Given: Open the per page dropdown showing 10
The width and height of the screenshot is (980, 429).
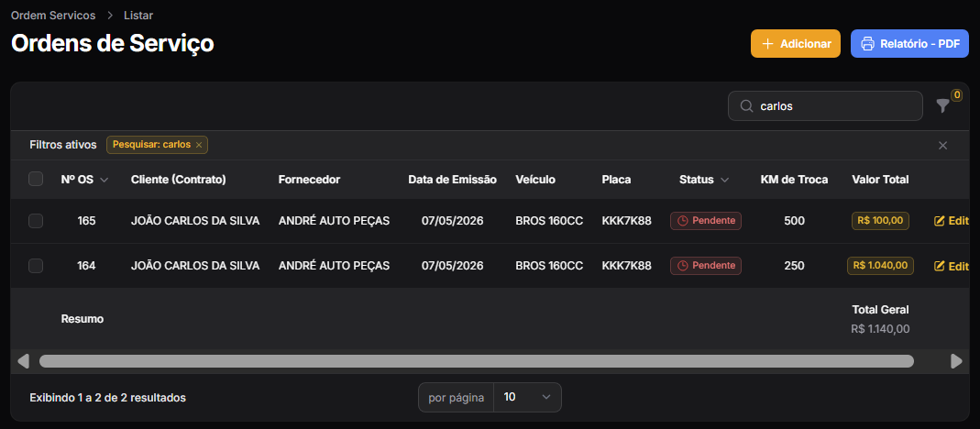Looking at the screenshot, I should 527,397.
